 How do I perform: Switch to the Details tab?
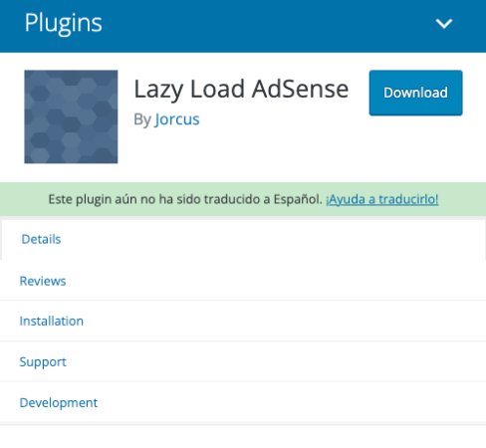point(41,239)
